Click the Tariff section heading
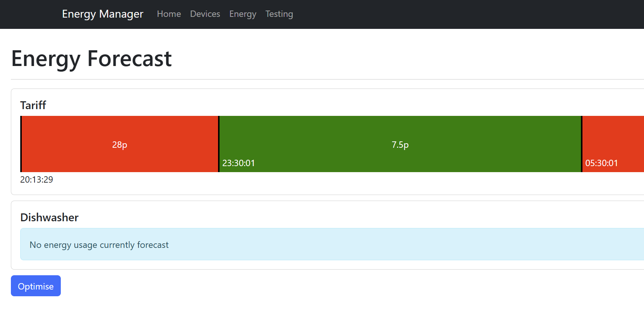 click(x=33, y=105)
